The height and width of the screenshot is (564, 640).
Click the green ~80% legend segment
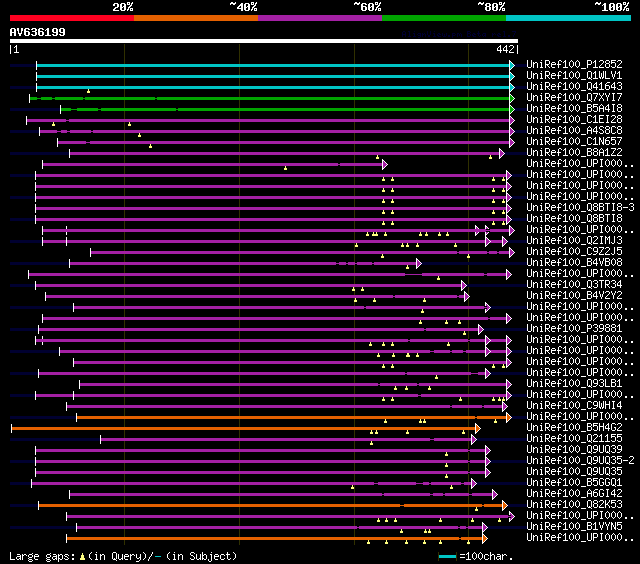click(444, 18)
